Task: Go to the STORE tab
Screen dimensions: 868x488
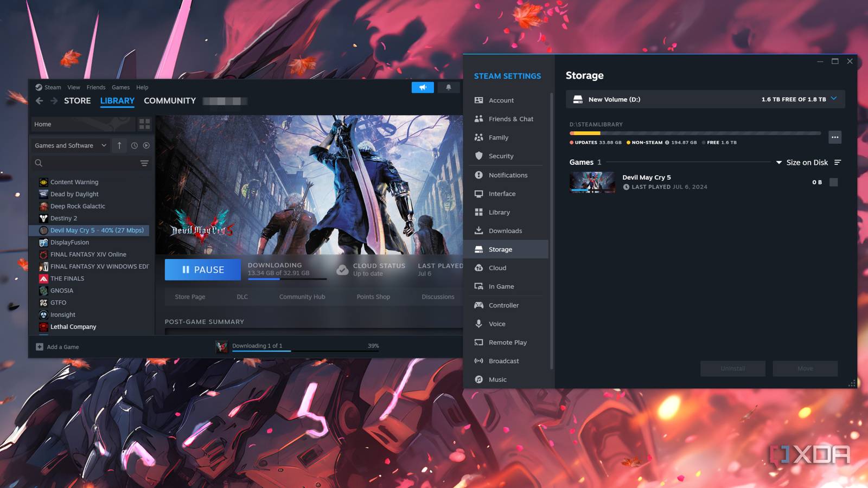Action: [x=78, y=101]
